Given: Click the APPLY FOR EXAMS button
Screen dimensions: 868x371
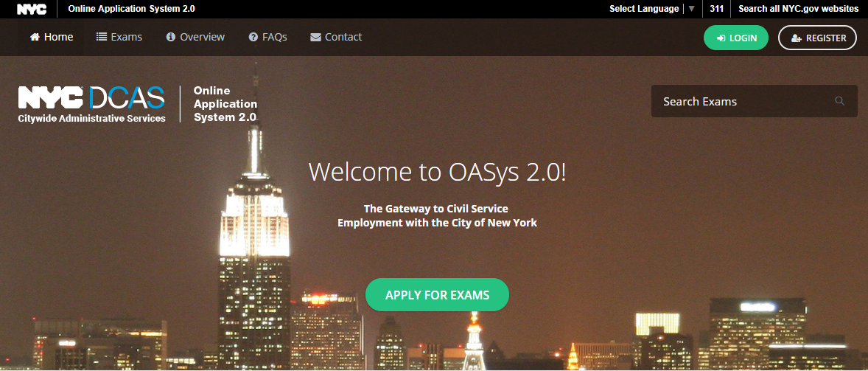Looking at the screenshot, I should click(438, 294).
